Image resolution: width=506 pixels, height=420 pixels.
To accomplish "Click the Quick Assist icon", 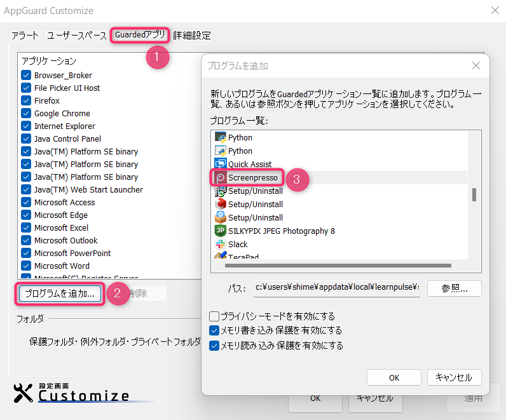I will tap(221, 164).
